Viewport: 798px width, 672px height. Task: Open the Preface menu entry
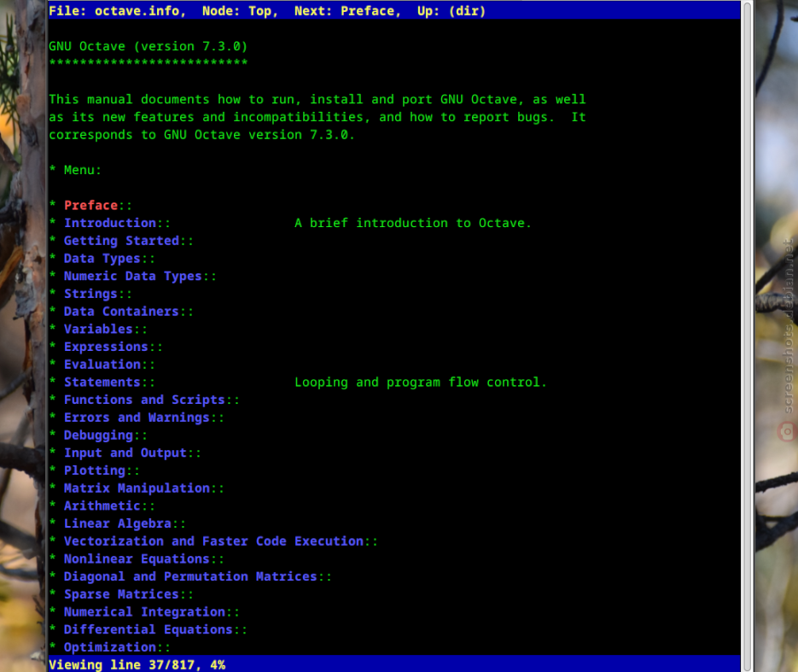point(90,205)
